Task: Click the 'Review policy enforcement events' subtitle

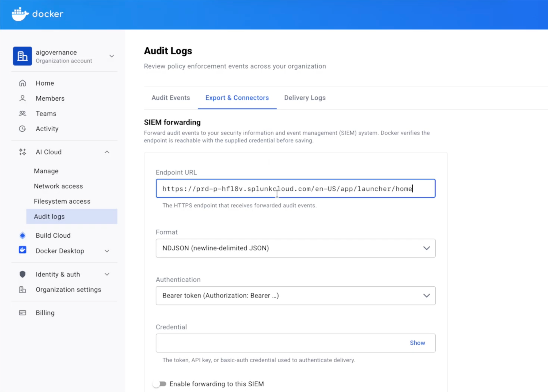Action: pyautogui.click(x=235, y=66)
